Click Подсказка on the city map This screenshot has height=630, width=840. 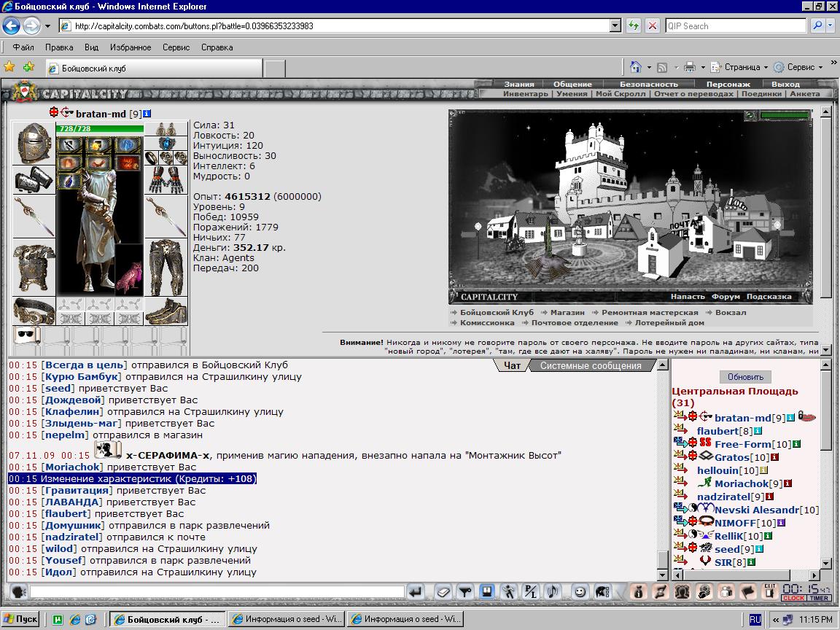pyautogui.click(x=769, y=296)
